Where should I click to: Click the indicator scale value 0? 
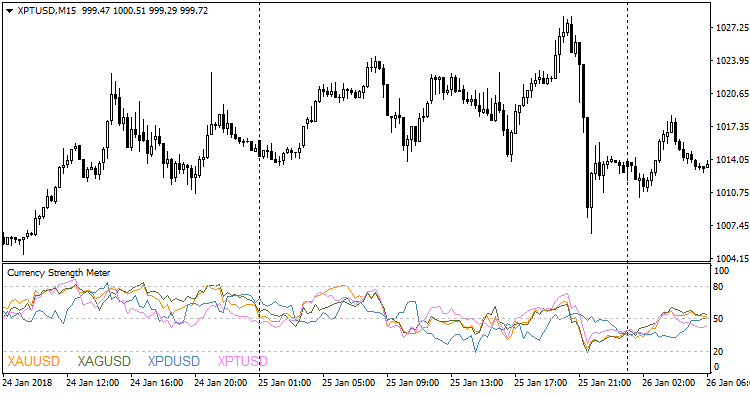pos(717,367)
